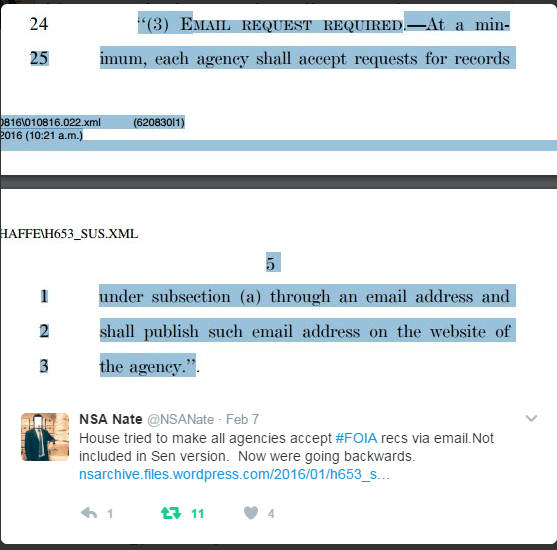
Task: Click the retweet count 11
Action: [x=198, y=513]
